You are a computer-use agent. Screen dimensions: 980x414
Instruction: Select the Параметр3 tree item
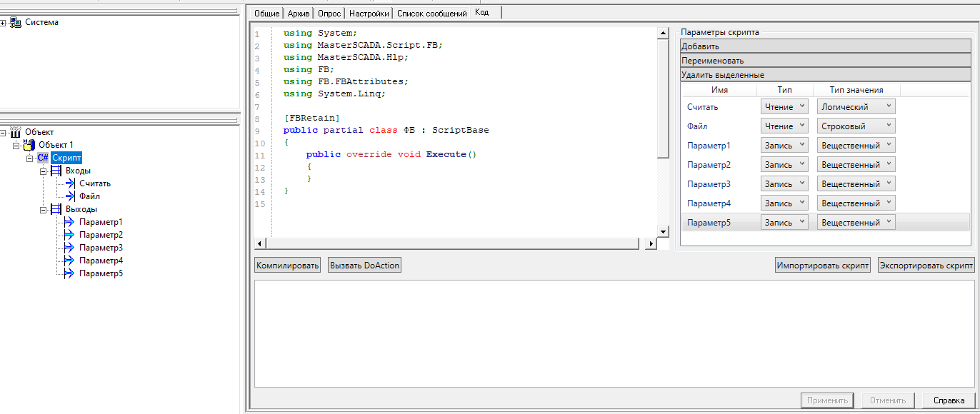(x=101, y=248)
